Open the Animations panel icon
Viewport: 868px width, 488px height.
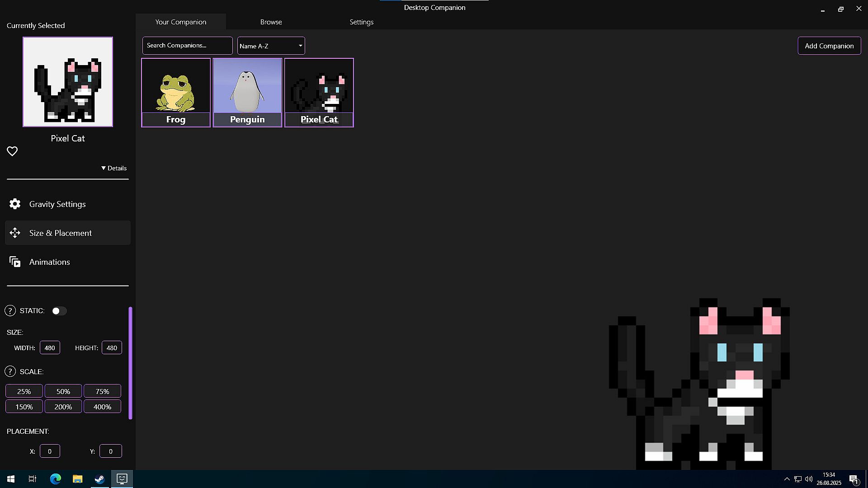coord(15,262)
